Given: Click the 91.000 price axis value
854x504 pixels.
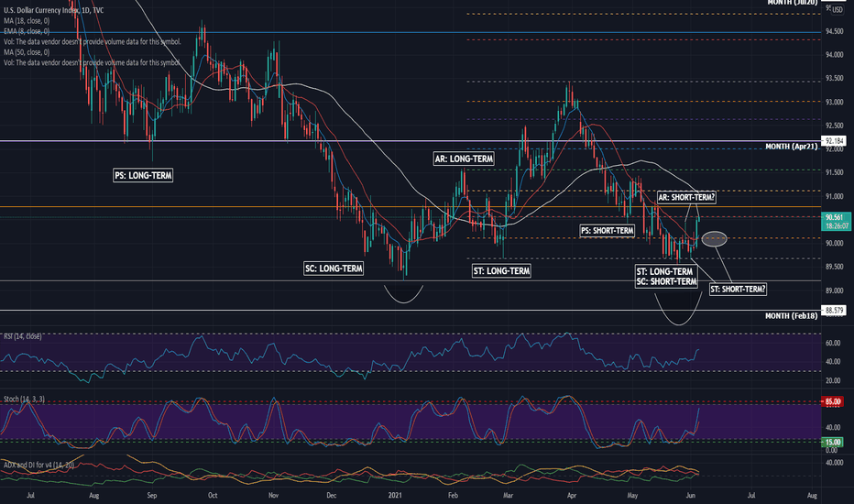Looking at the screenshot, I should point(835,197).
